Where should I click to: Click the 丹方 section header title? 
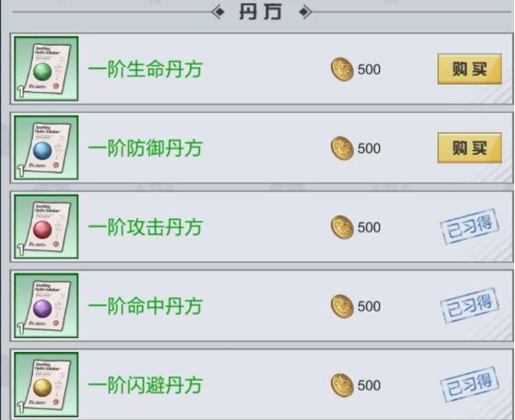click(260, 12)
